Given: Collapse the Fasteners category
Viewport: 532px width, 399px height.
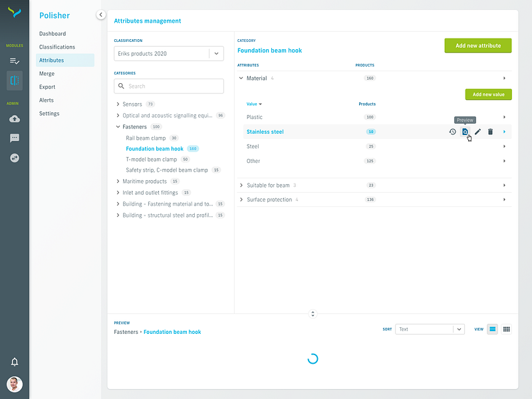Looking at the screenshot, I should click(118, 126).
